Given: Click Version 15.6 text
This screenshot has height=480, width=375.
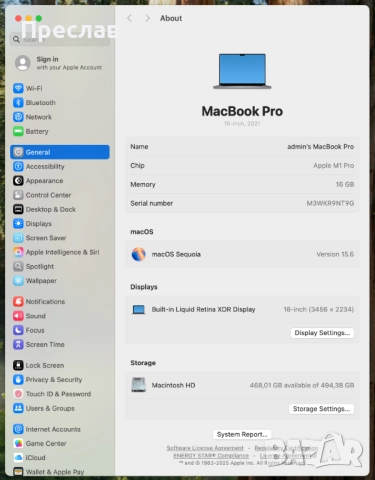Looking at the screenshot, I should [335, 254].
